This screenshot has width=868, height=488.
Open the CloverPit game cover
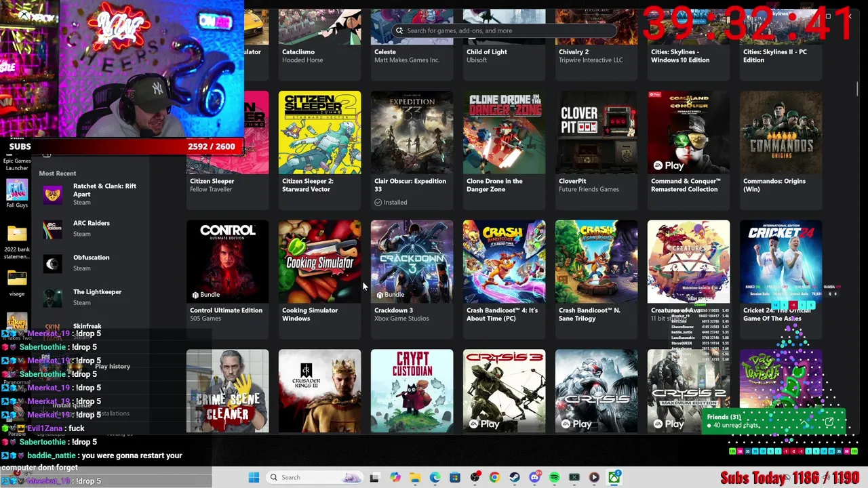(596, 133)
